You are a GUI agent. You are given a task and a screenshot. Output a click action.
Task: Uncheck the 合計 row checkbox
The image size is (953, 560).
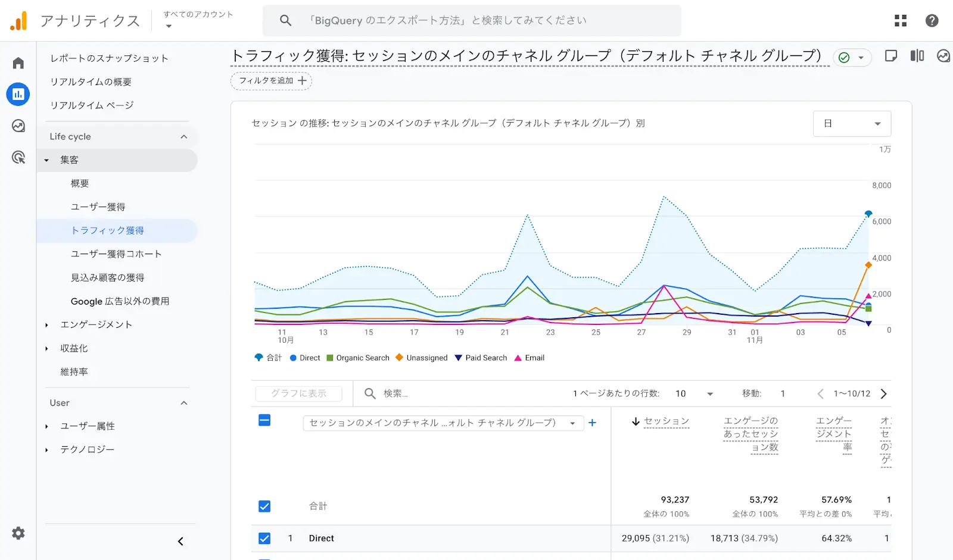[264, 506]
